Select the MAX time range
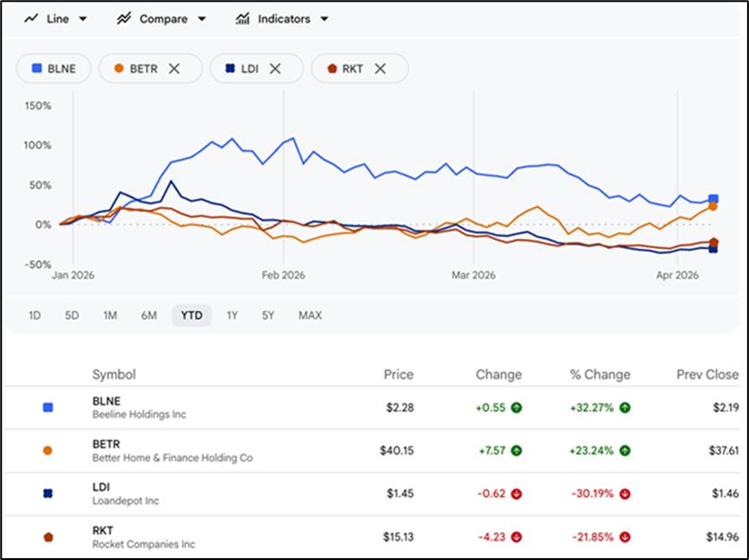Screen dimensions: 749x560 (310, 316)
